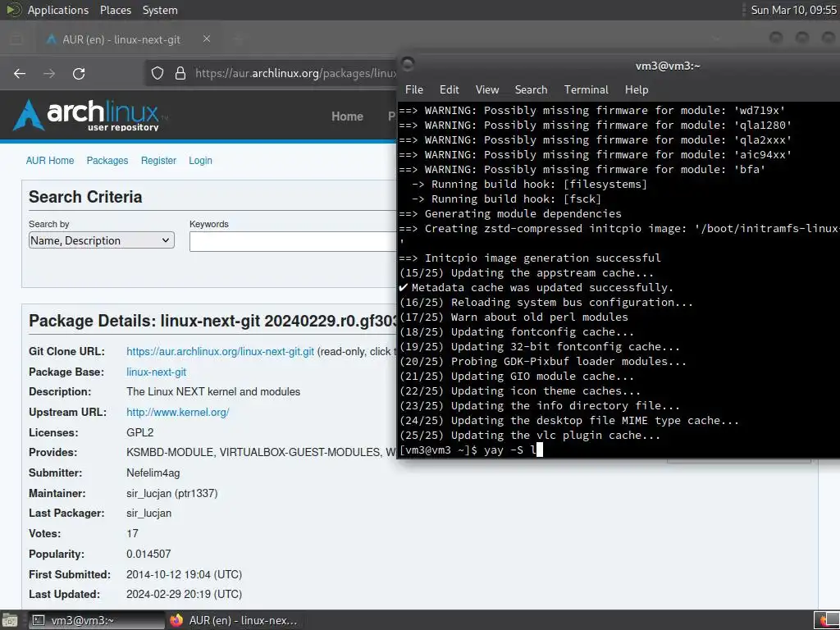This screenshot has height=630, width=840.
Task: Click the Arch Linux user repository logo
Action: (x=89, y=115)
